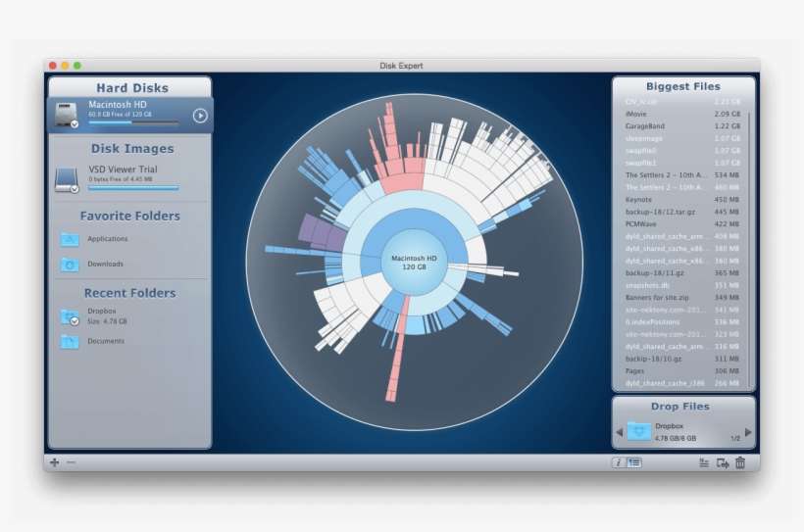
Task: Click the Biggest Files list scrollbar
Action: pyautogui.click(x=749, y=249)
